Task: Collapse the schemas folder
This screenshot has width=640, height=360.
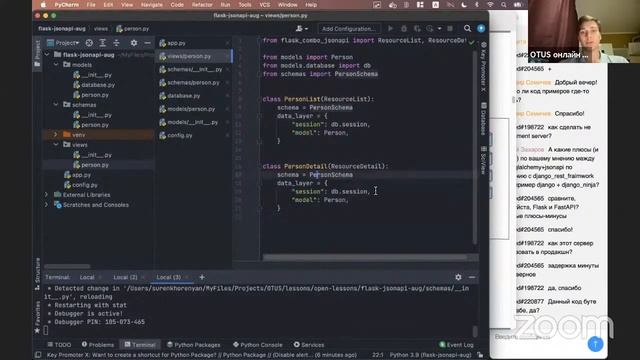Action: 56,104
